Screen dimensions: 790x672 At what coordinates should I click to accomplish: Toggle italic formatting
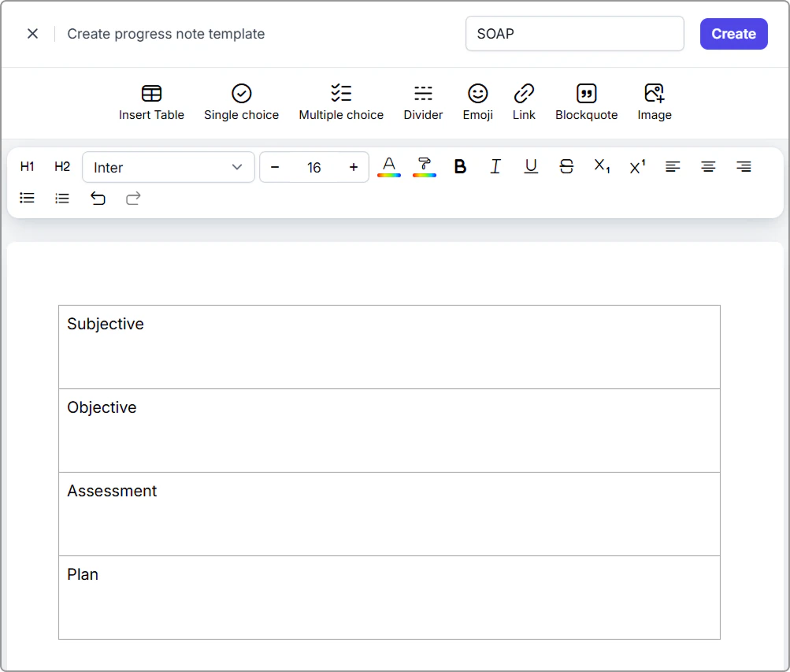(x=495, y=167)
